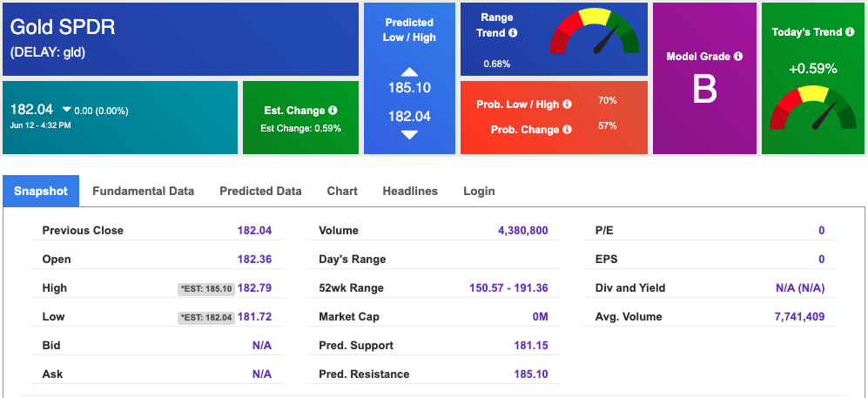The width and height of the screenshot is (868, 398).
Task: Click the Gold SPDR title panel
Action: pos(180,39)
